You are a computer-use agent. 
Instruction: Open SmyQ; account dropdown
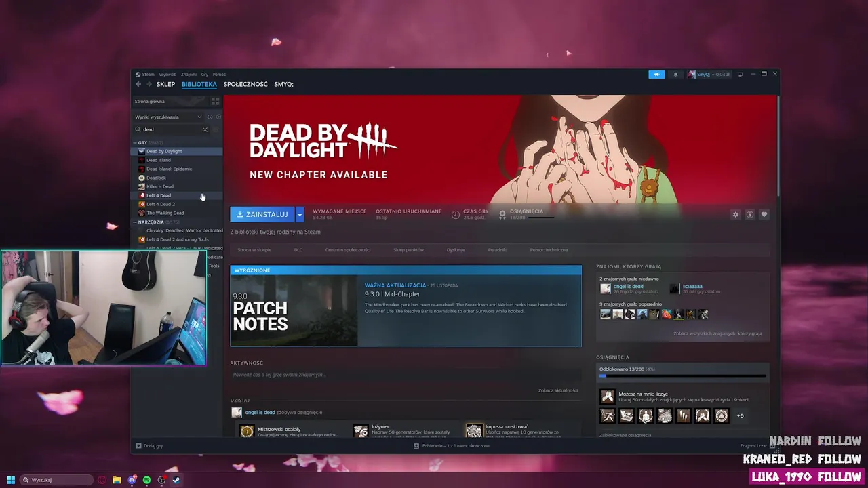pyautogui.click(x=709, y=74)
